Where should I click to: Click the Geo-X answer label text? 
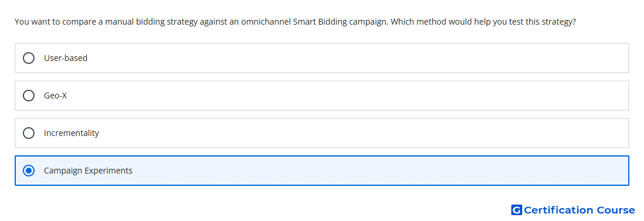[x=56, y=96]
